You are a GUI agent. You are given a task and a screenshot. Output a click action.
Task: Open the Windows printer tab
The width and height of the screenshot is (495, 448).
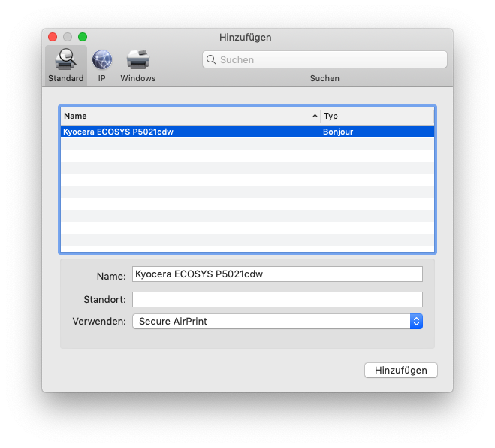coord(138,65)
